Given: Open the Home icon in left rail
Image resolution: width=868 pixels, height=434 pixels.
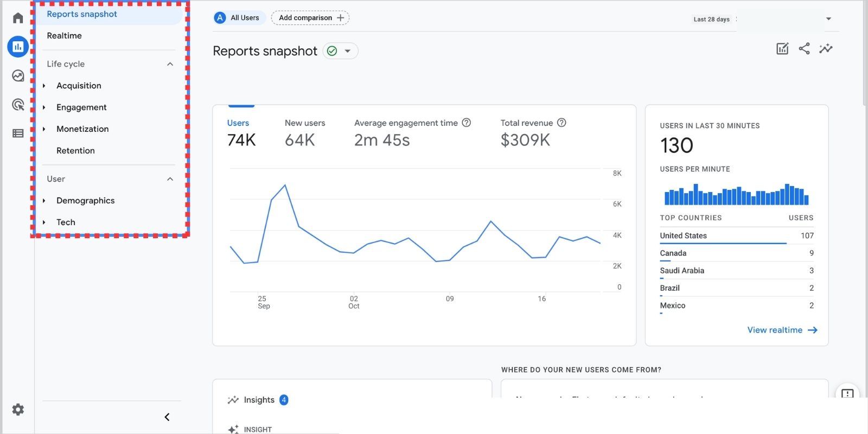Looking at the screenshot, I should [18, 18].
